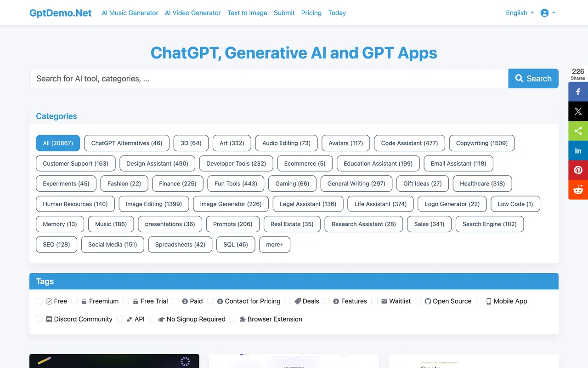The width and height of the screenshot is (588, 368).
Task: Share on LinkedIn sidebar icon
Action: coord(578,150)
